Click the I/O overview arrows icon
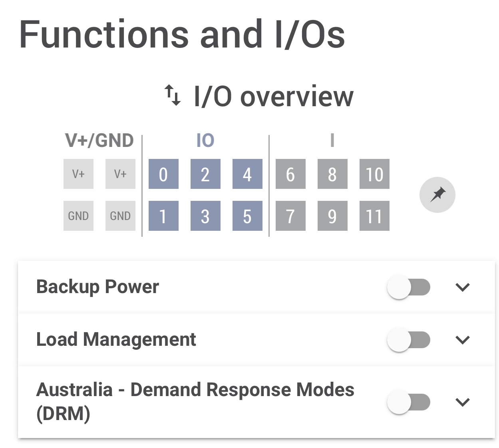Screen dimensions: 499x448 coord(173,95)
